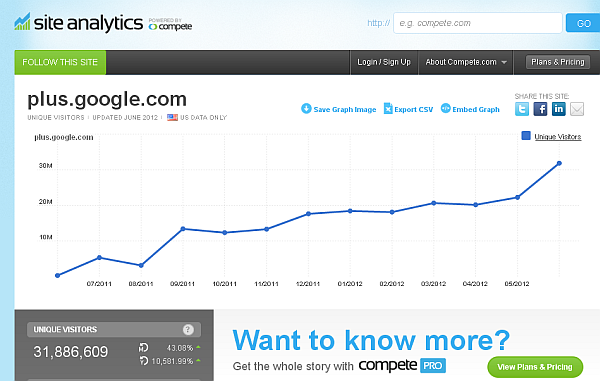Click the Export CSV file icon
600x381 pixels.
click(388, 109)
